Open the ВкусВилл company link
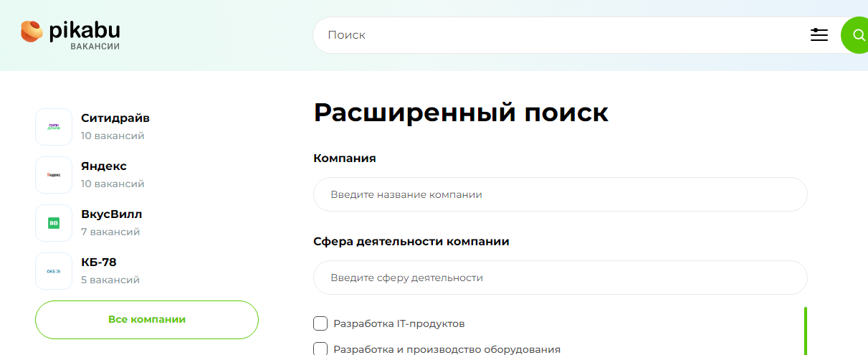The image size is (868, 355). (112, 214)
